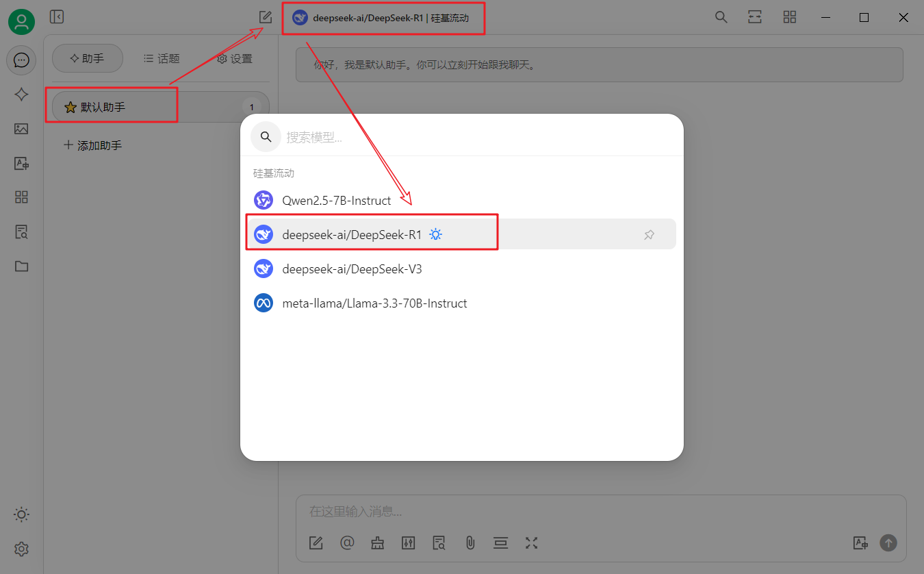
Task: Open the mini apps grid in header
Action: 790,17
